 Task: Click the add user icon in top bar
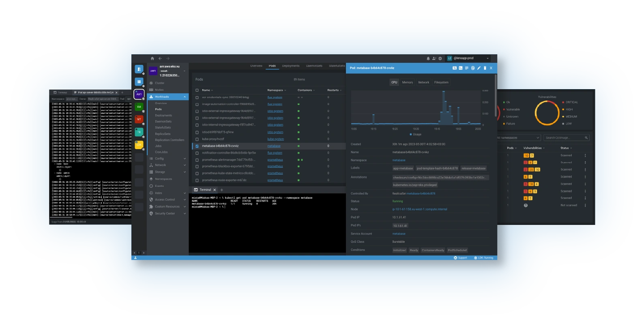pyautogui.click(x=434, y=58)
